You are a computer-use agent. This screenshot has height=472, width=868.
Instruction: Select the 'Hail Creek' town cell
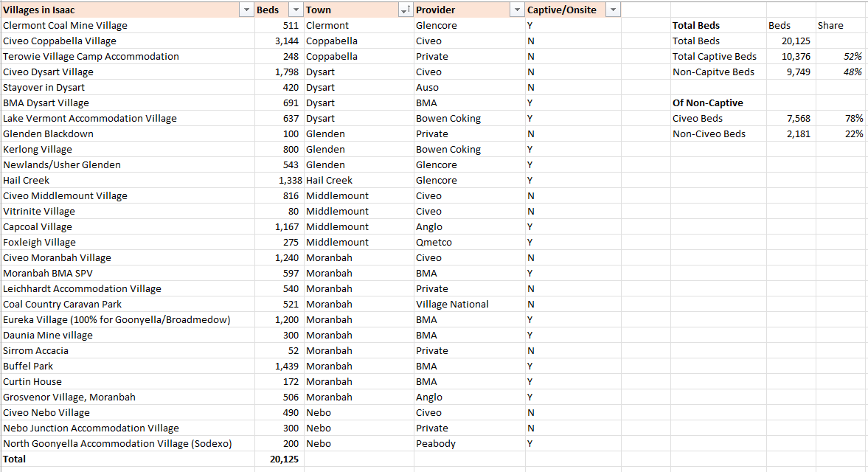[x=358, y=181]
